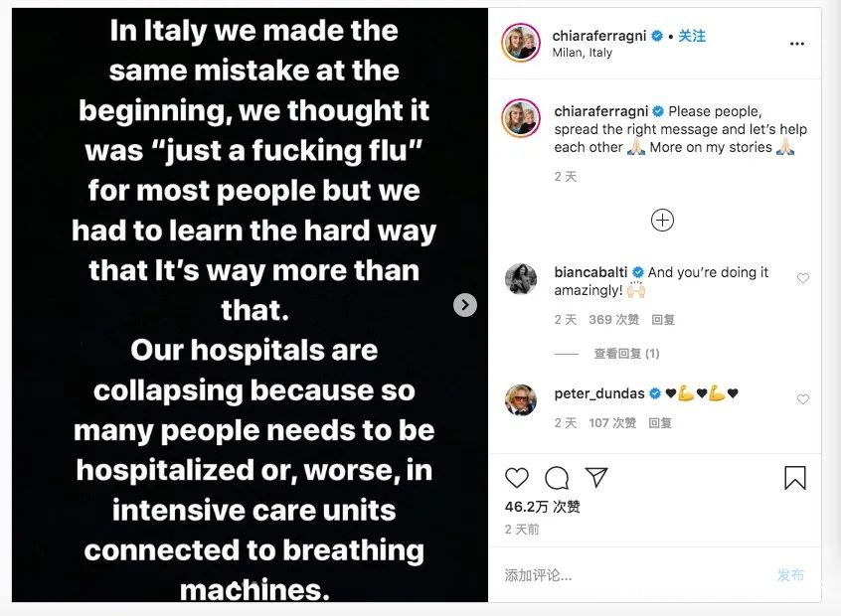Open the comment bubble icon
The image size is (841, 616).
point(557,478)
